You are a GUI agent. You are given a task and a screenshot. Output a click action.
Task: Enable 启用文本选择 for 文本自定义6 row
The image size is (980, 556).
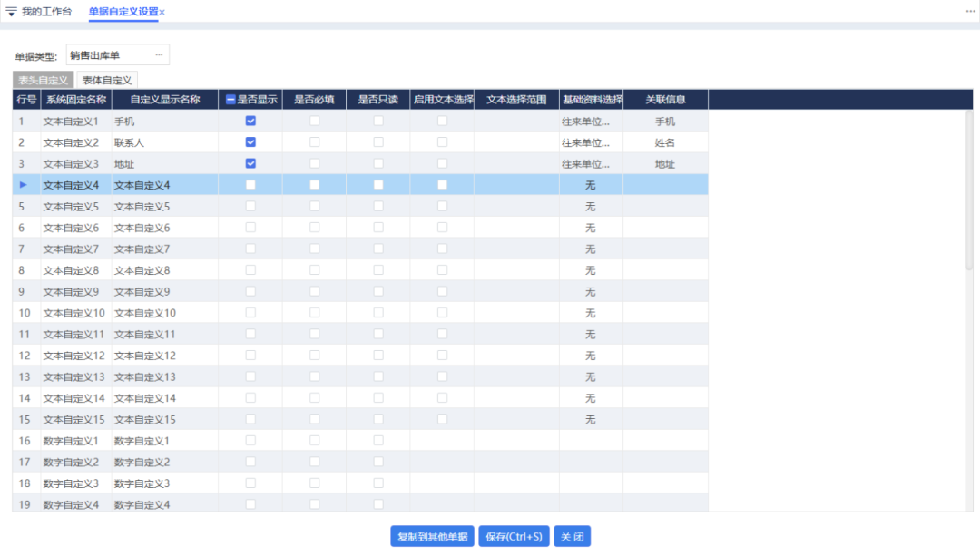[x=442, y=228]
